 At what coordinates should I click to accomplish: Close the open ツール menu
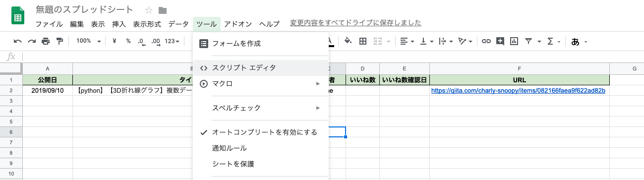click(x=206, y=24)
